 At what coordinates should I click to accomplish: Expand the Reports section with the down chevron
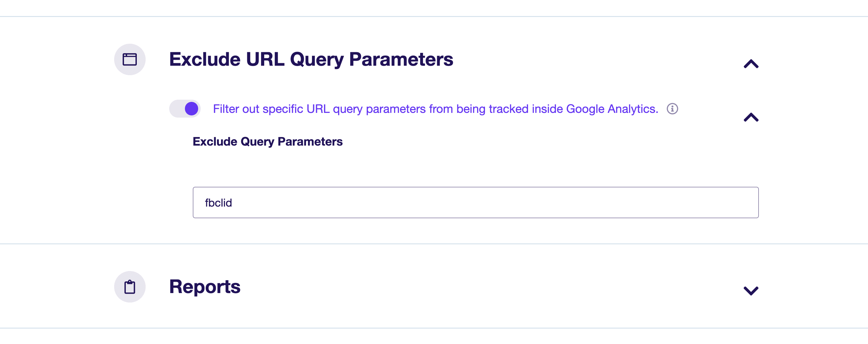tap(751, 291)
